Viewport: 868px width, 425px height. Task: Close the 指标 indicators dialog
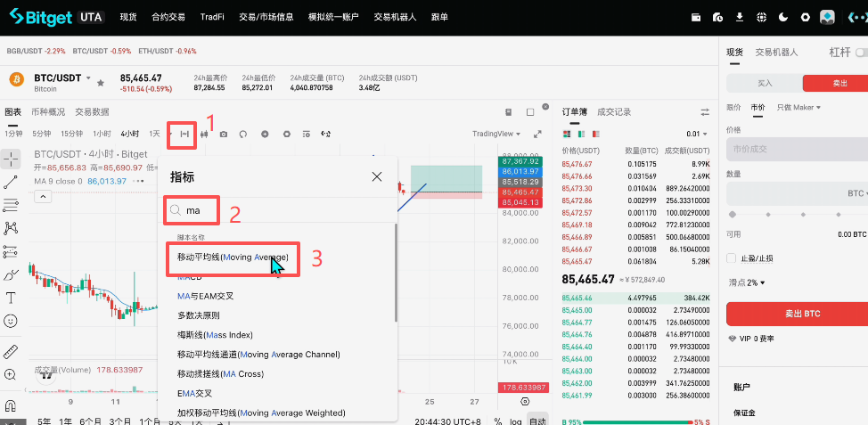(377, 176)
